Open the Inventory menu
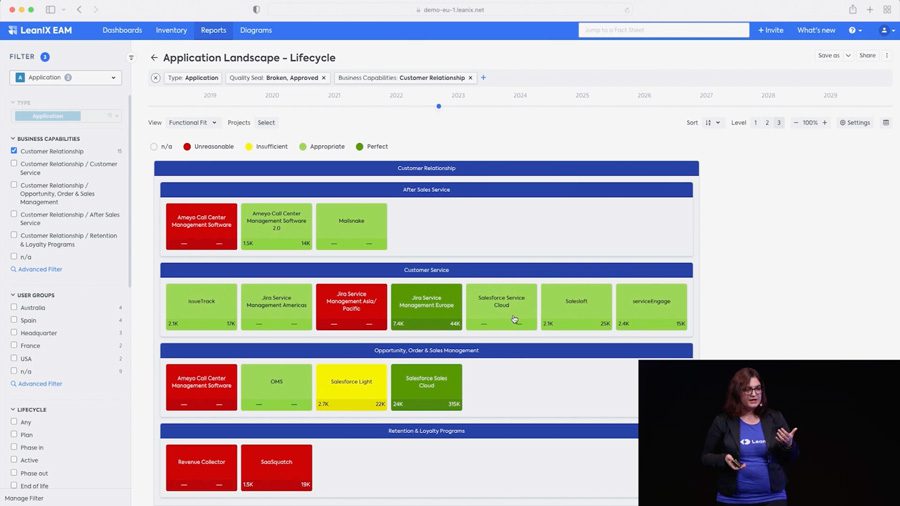The width and height of the screenshot is (900, 506). click(x=171, y=30)
